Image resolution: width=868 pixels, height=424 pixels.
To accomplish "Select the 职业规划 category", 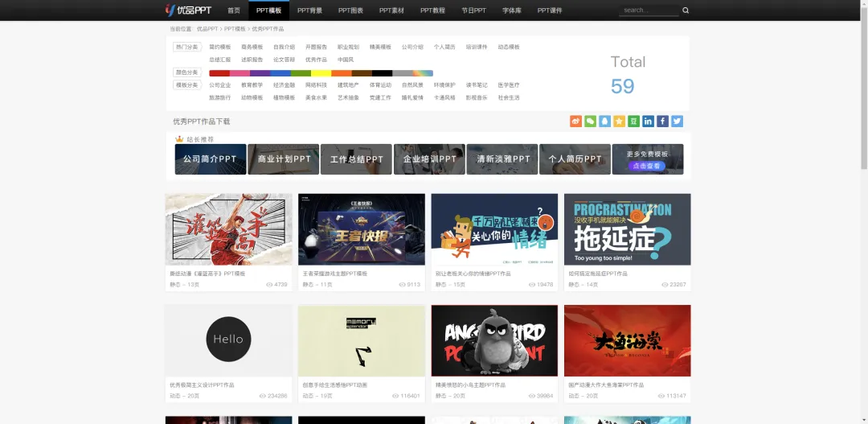I will click(x=348, y=47).
